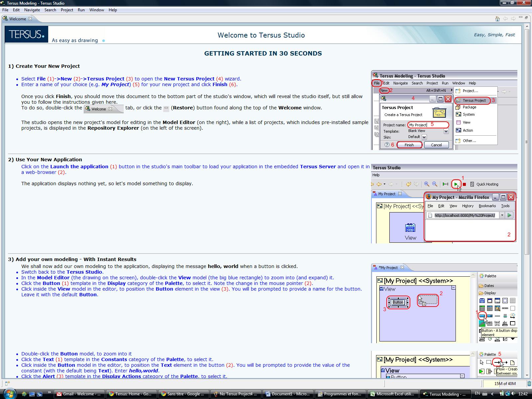
Task: Open the Run menu
Action: click(x=81, y=10)
